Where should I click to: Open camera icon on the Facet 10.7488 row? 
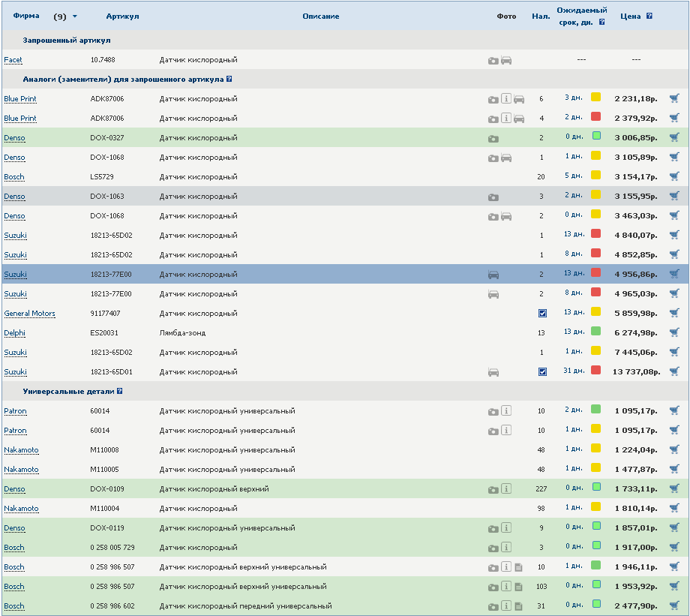(x=493, y=60)
